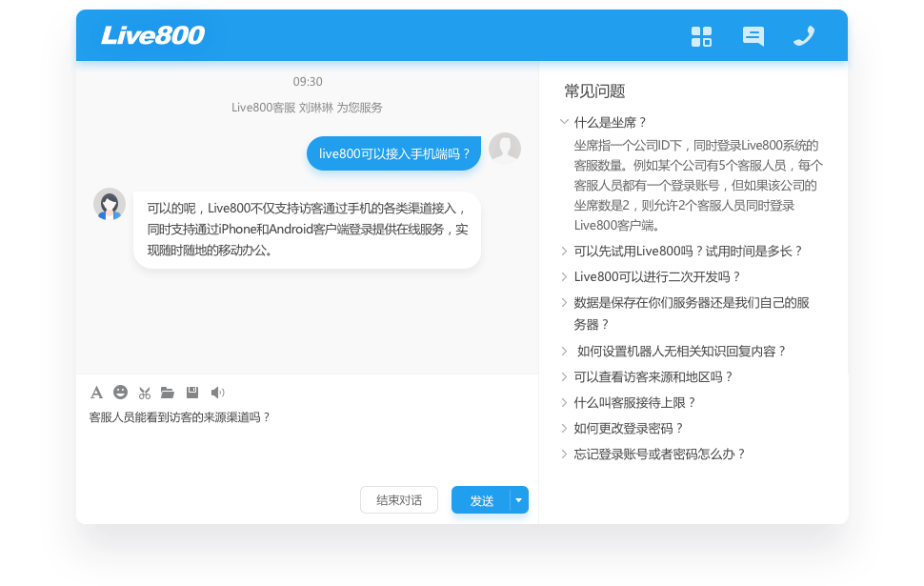End the conversation with 结束对话
Image resolution: width=924 pixels, height=586 pixels.
tap(398, 499)
